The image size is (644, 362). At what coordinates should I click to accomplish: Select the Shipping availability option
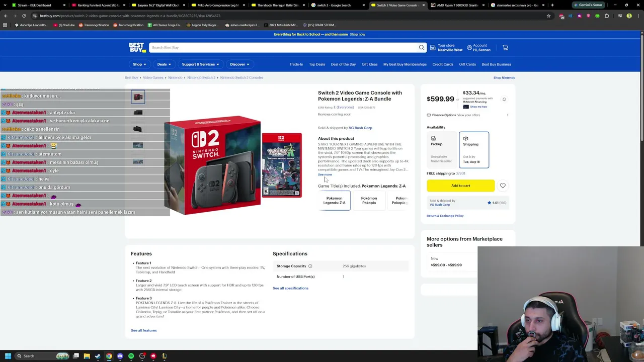(473, 149)
